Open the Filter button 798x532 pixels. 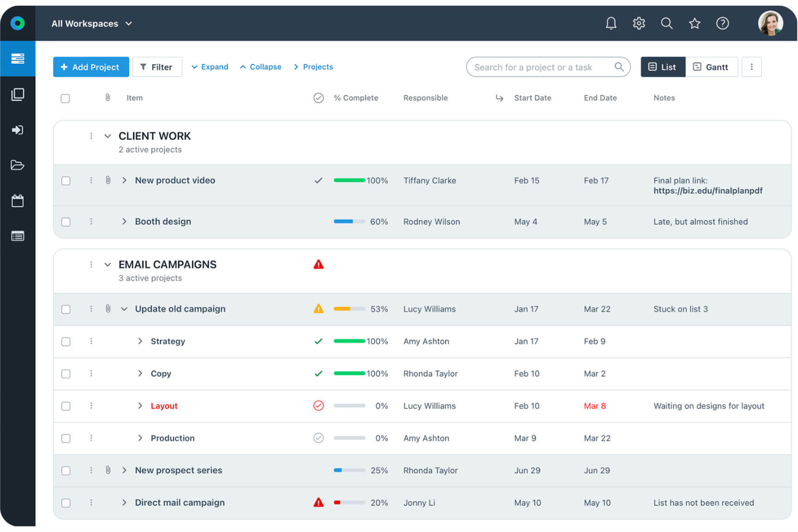[x=157, y=67]
